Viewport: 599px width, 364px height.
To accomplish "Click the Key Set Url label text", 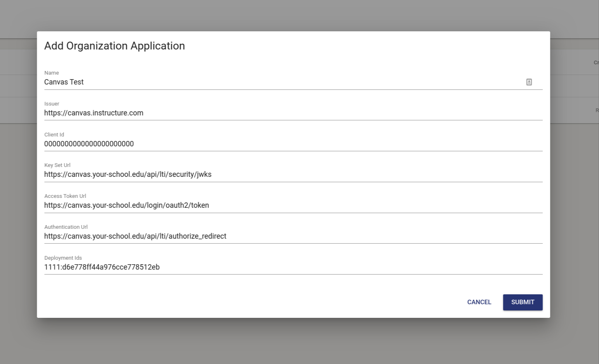I will point(57,165).
